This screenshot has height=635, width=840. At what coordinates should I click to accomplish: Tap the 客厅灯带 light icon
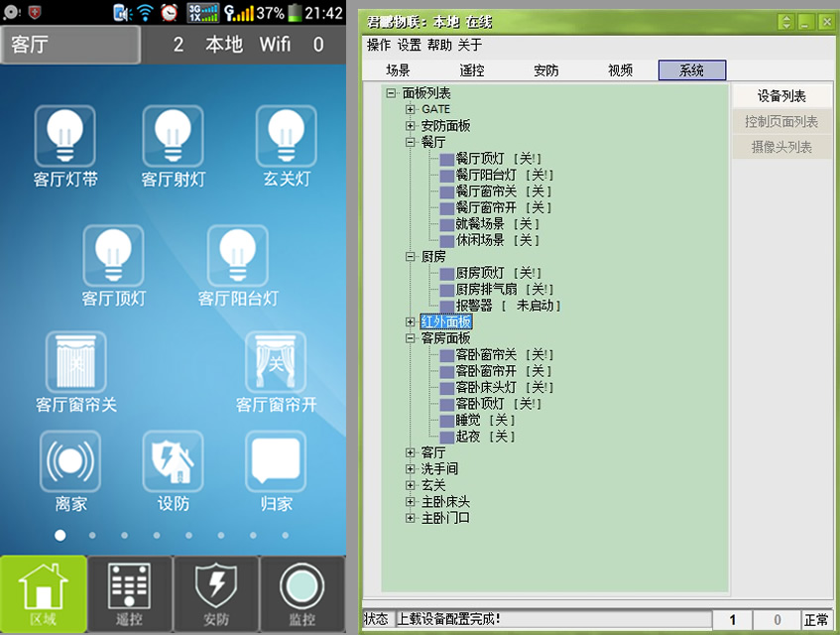tap(64, 136)
